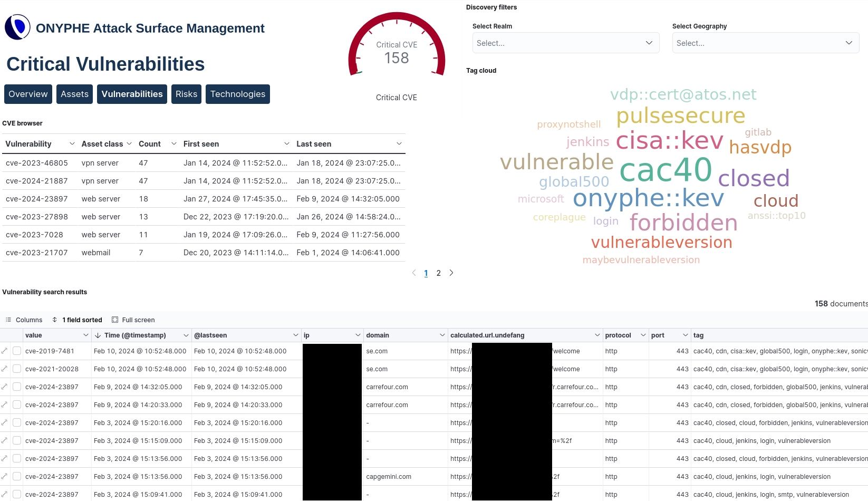The width and height of the screenshot is (868, 501).
Task: Select the pulsesecure tag
Action: click(x=680, y=115)
